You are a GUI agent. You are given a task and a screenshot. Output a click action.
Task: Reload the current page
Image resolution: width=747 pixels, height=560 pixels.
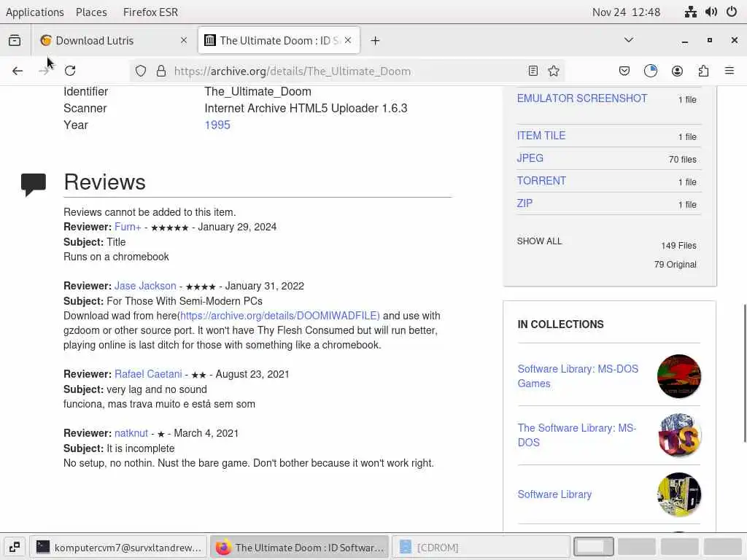tap(70, 71)
